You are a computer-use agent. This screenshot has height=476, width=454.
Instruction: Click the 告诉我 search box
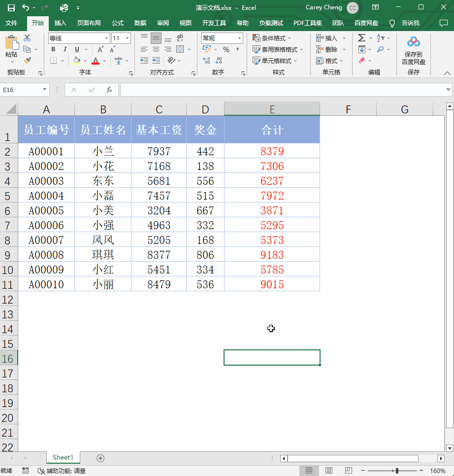coord(410,23)
